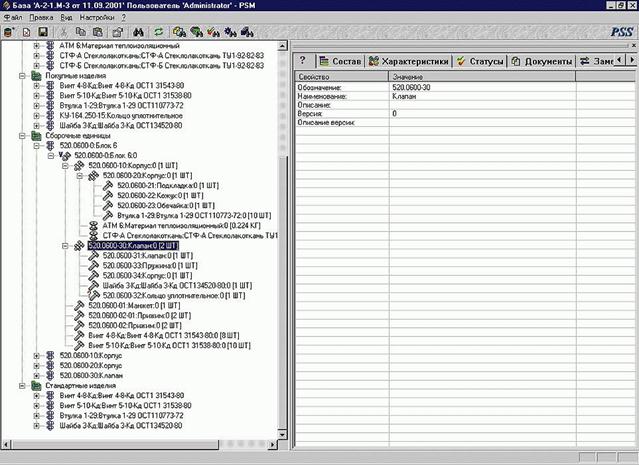Click the blue-gear search icon with binoculars
The width and height of the screenshot is (639, 465).
coord(230,32)
